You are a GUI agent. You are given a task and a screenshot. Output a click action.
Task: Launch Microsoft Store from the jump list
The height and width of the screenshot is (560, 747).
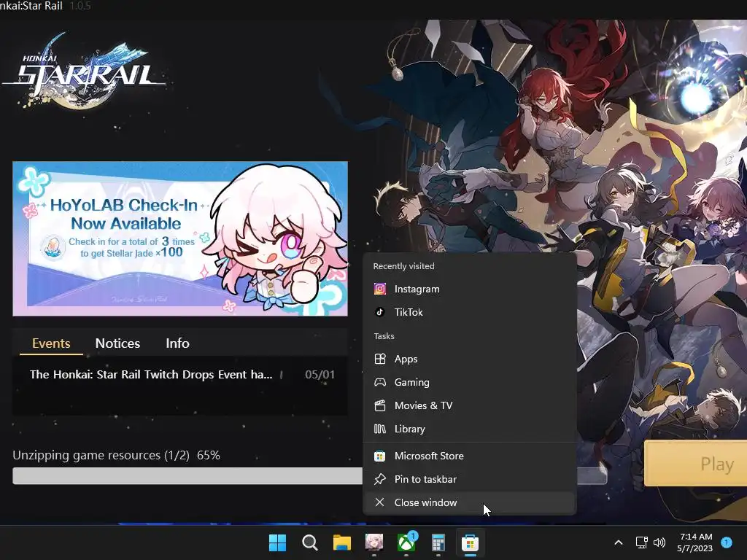tap(469, 456)
